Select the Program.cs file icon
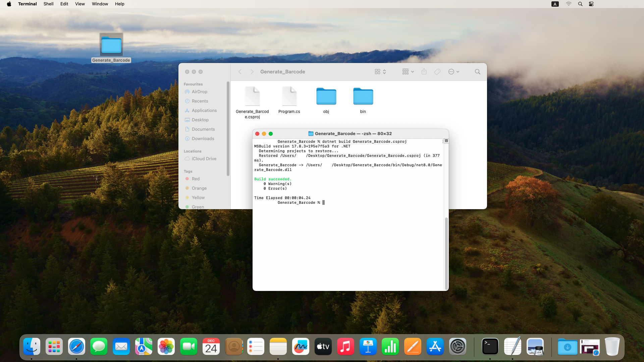 289,97
